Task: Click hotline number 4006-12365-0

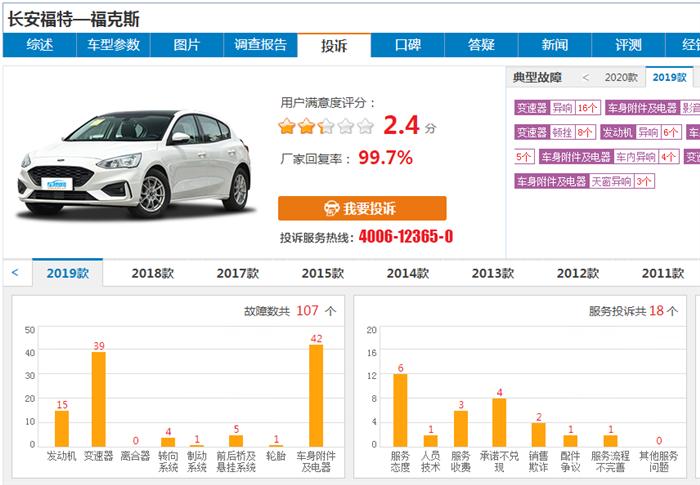Action: (x=406, y=236)
